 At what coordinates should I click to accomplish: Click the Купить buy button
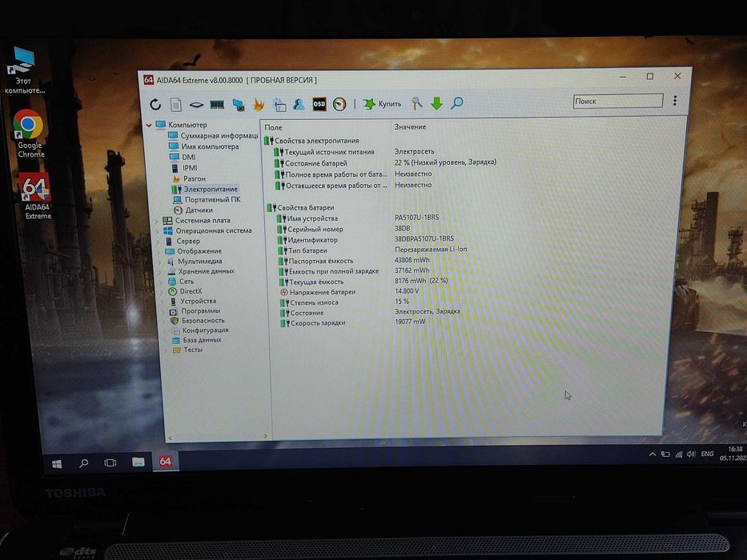(382, 104)
